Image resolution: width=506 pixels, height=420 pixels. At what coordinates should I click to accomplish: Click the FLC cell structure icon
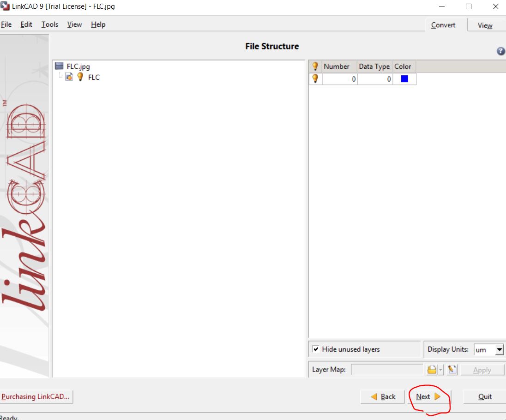click(69, 78)
